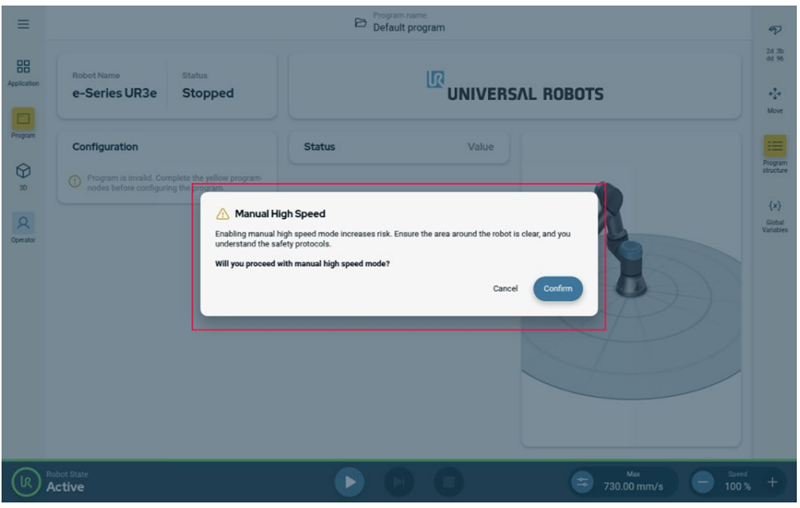Image resolution: width=800 pixels, height=508 pixels.
Task: Open the Program structure panel
Action: [x=774, y=151]
